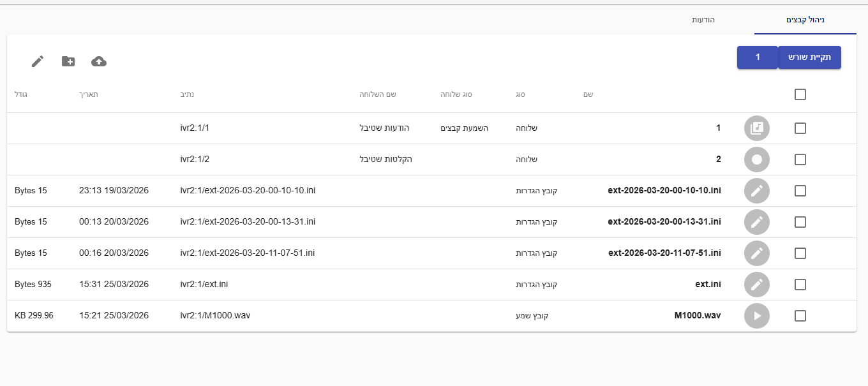This screenshot has height=386, width=868.
Task: Click the גודל size column header
Action: [x=21, y=94]
